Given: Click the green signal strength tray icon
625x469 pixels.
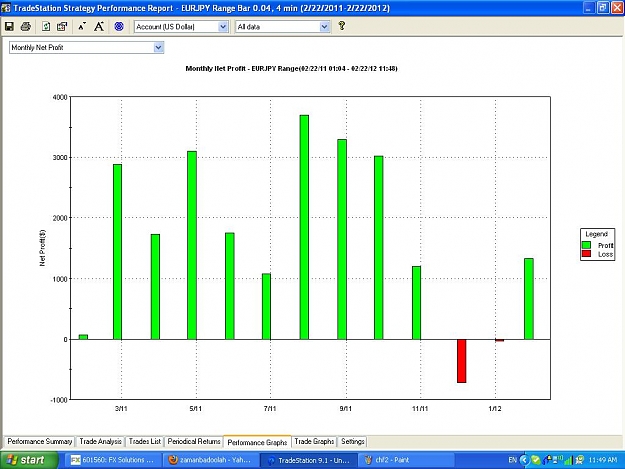Looking at the screenshot, I should 568,461.
